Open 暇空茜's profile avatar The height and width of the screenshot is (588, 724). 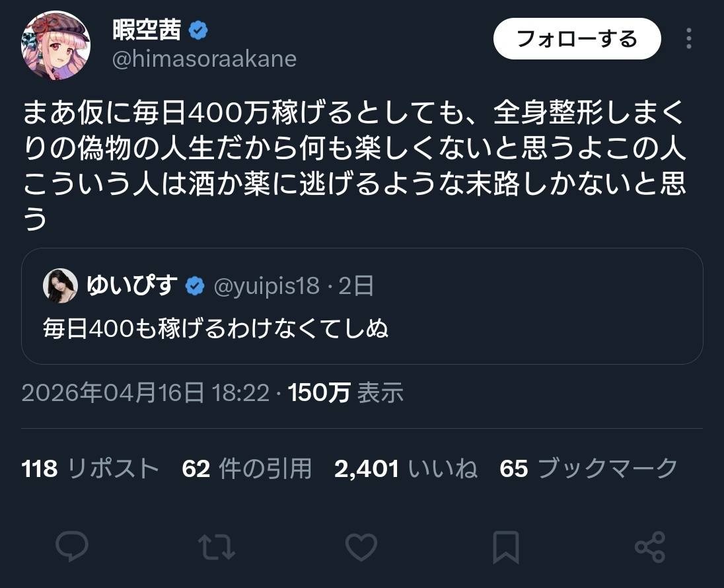click(x=56, y=46)
